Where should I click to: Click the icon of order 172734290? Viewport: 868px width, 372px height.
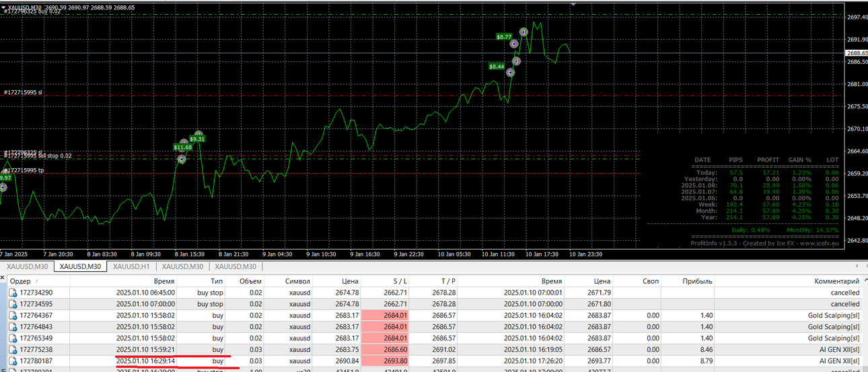click(x=13, y=293)
